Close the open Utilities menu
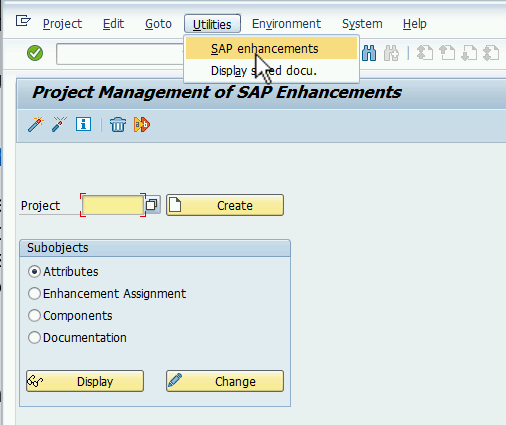This screenshot has height=425, width=506. coord(212,24)
